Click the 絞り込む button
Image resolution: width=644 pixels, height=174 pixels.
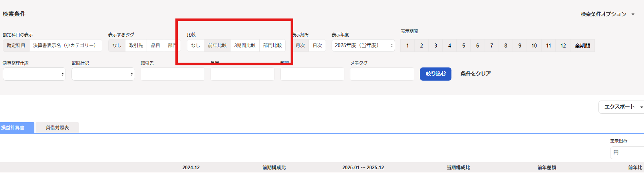coord(435,74)
